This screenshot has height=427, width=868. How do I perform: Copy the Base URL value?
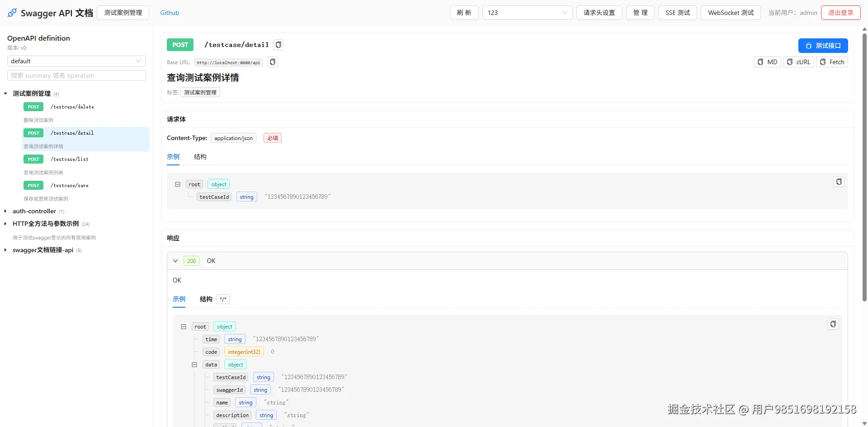[x=272, y=62]
